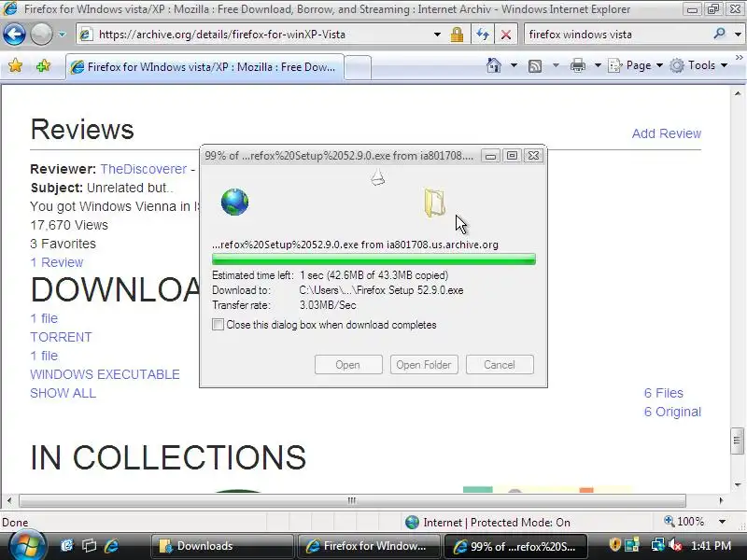Click the Open button in download dialog
This screenshot has height=560, width=747.
tap(348, 365)
